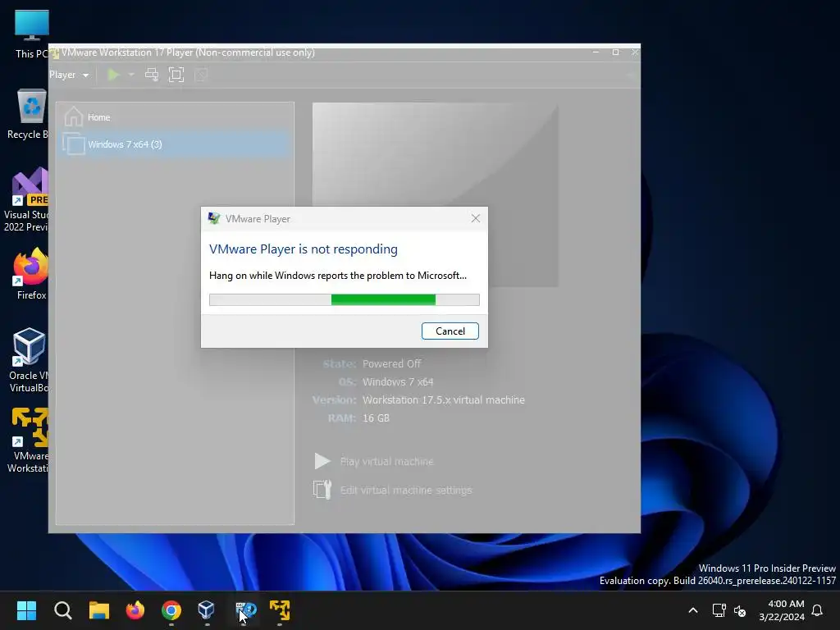Image resolution: width=840 pixels, height=630 pixels.
Task: Click the green problem-report progress bar
Action: tap(345, 299)
